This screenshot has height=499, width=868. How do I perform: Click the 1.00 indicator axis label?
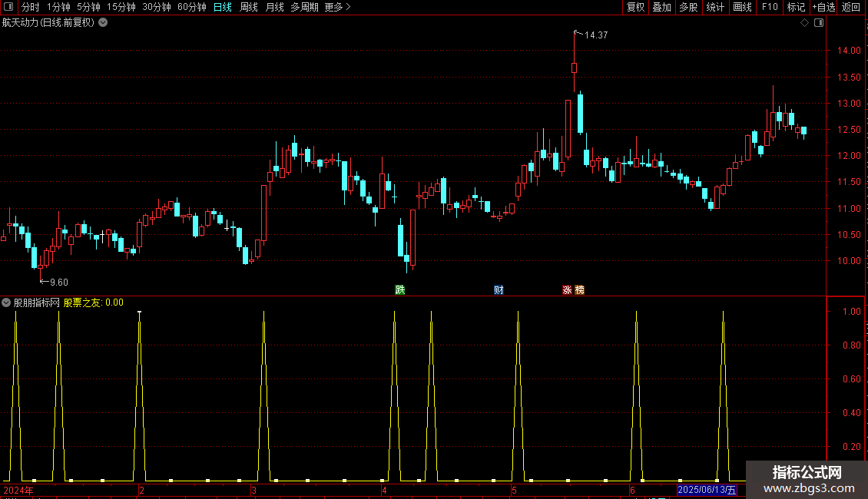pos(851,312)
